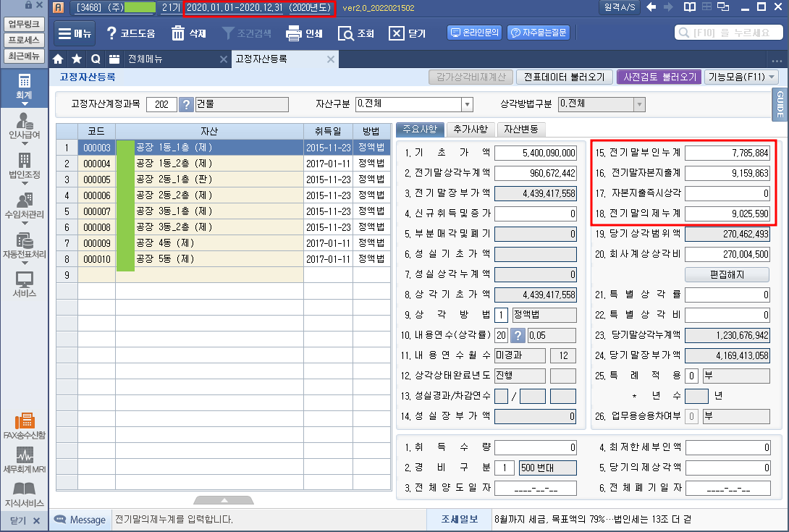Open the 회계 calculator sidebar icon

(25, 85)
